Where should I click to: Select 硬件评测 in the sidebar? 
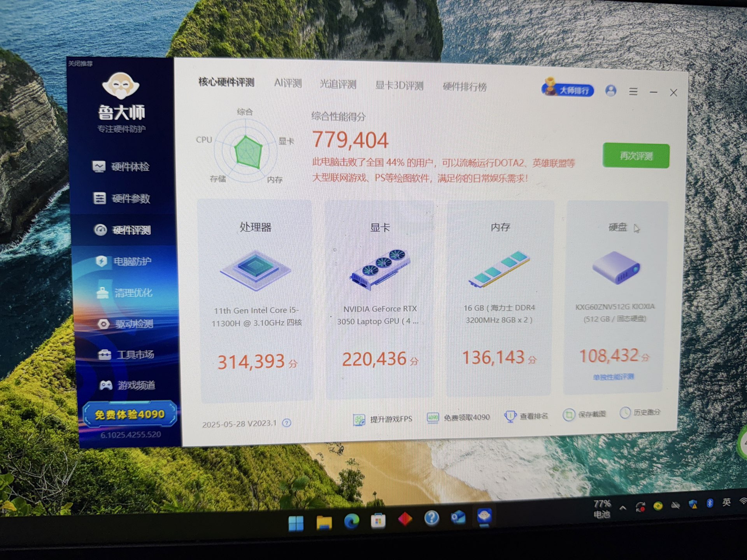[x=122, y=230]
